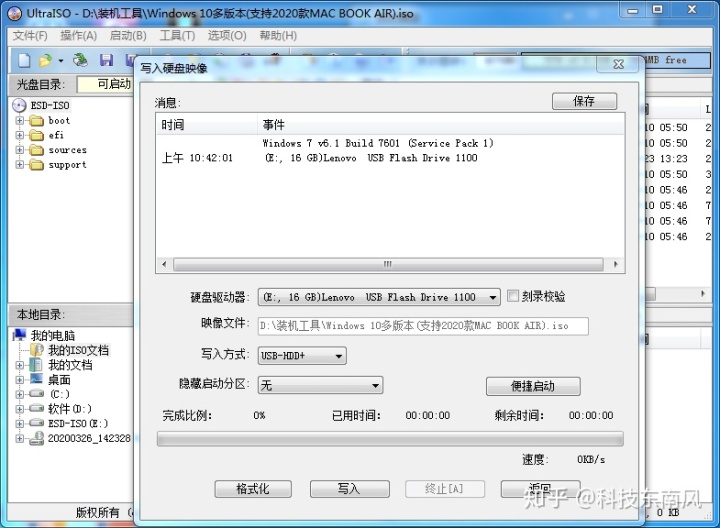Open the 文件(F) menu
This screenshot has height=528, width=720.
[x=30, y=35]
